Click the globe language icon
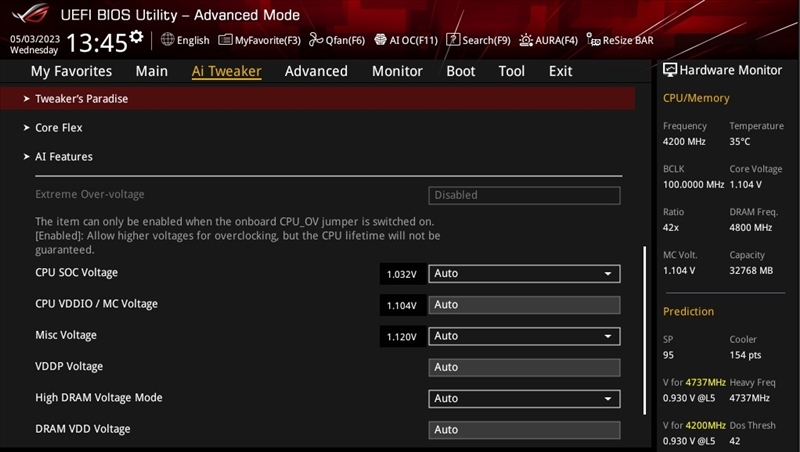 (x=167, y=39)
